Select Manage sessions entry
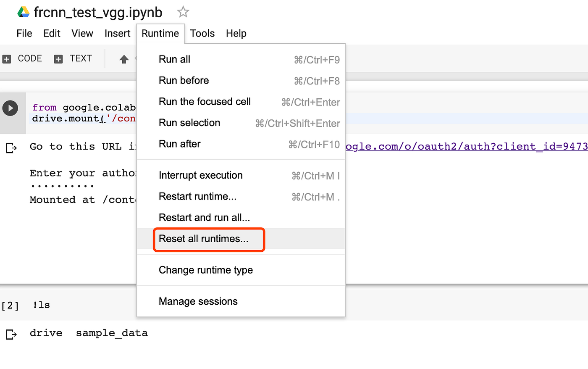 click(198, 301)
